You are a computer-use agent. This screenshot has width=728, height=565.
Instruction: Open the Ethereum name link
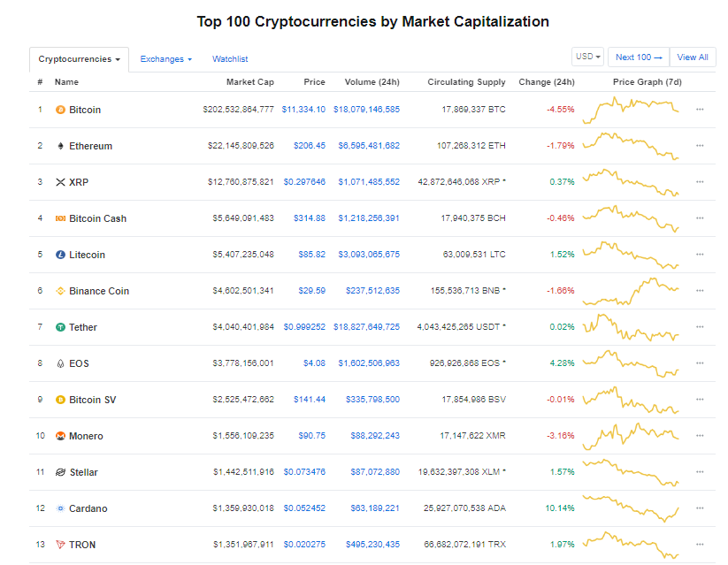point(90,146)
